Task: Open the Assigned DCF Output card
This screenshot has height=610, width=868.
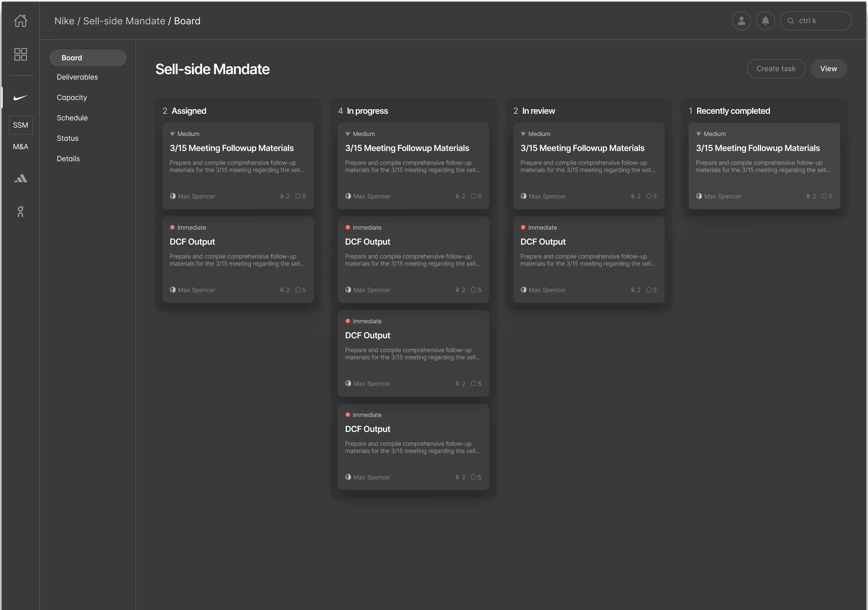Action: click(x=238, y=259)
